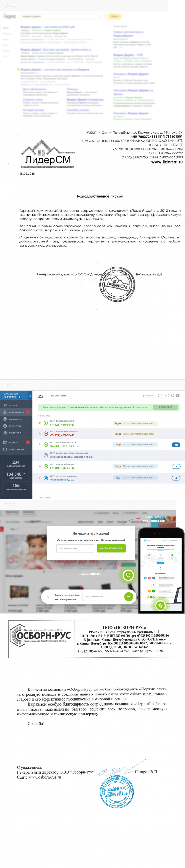Image resolution: width=185 pixels, height=868 pixels.
Task: Go to Объявления in the sidebar
Action: pyautogui.click(x=16, y=419)
